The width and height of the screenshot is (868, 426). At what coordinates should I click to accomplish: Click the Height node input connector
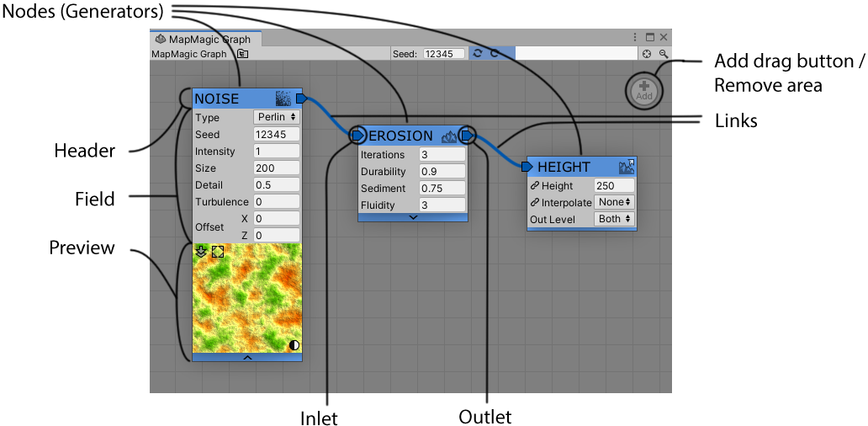527,167
